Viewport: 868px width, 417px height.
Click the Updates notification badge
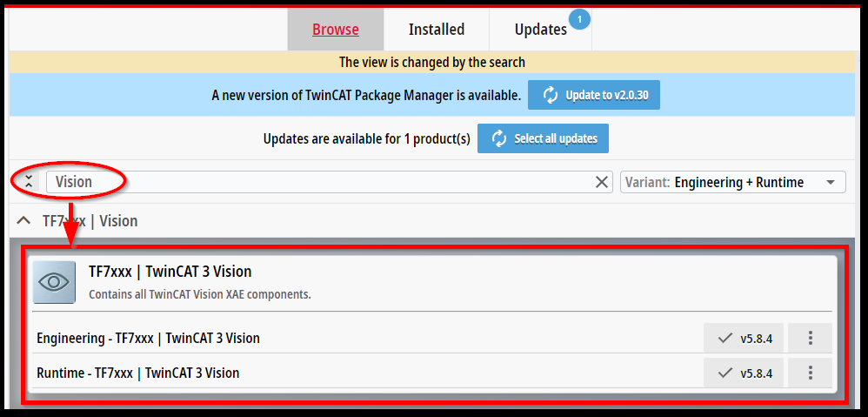[x=578, y=17]
